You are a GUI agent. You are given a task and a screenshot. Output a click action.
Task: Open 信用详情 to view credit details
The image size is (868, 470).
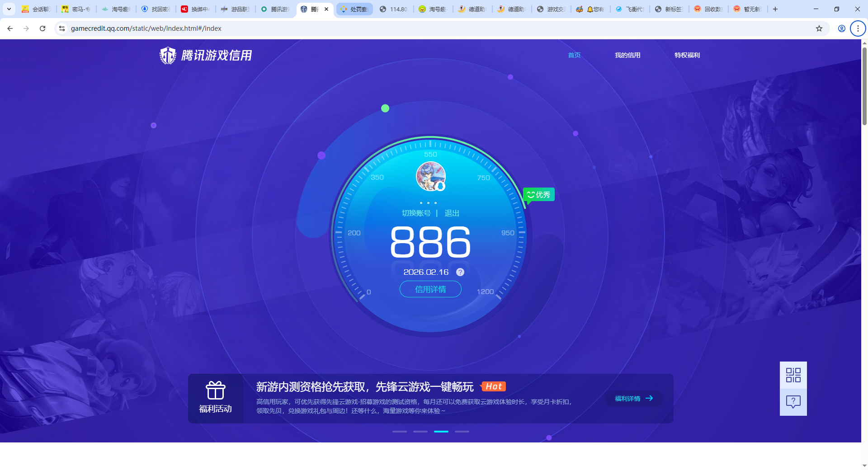coord(430,289)
